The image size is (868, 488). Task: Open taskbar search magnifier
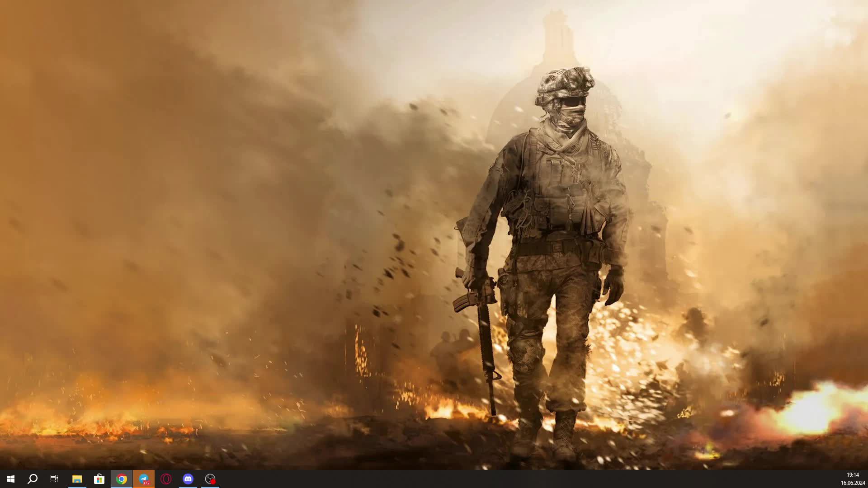point(33,479)
